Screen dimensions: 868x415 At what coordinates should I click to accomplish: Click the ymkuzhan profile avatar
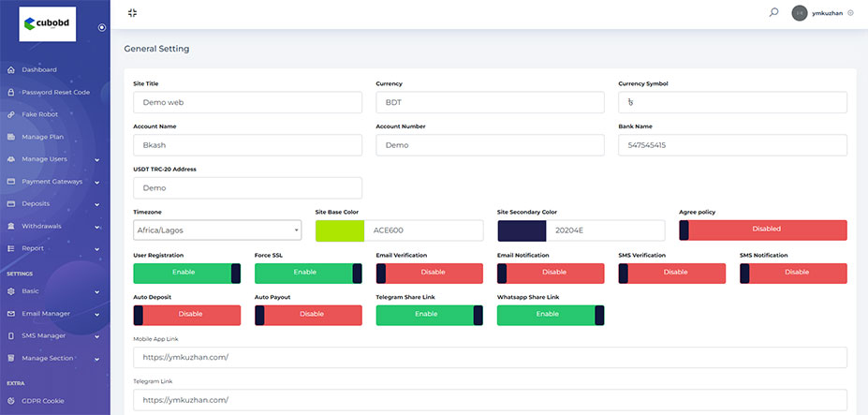click(799, 13)
